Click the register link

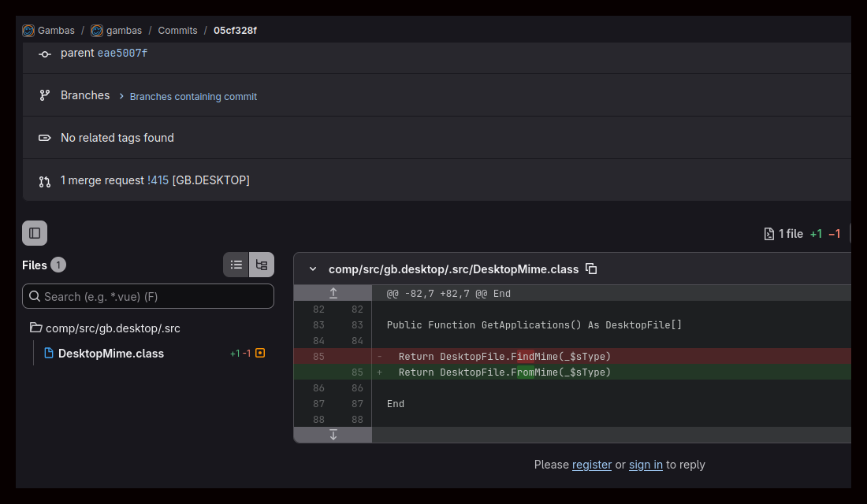coord(592,465)
